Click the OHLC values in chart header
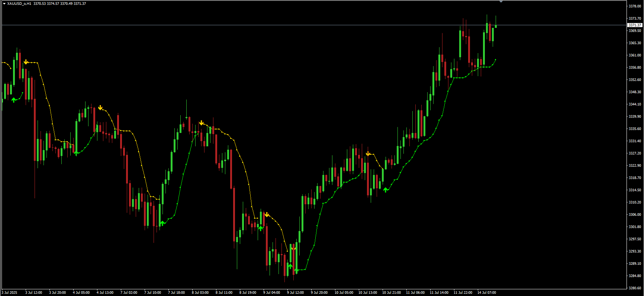Image resolution: width=644 pixels, height=296 pixels. 59,4
